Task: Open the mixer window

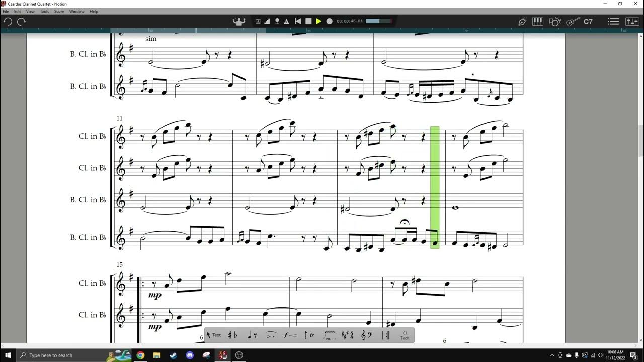Action: coord(632,21)
